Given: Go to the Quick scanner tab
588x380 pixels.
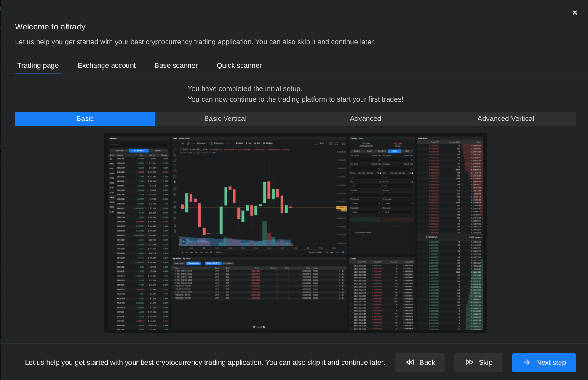Looking at the screenshot, I should click(239, 66).
